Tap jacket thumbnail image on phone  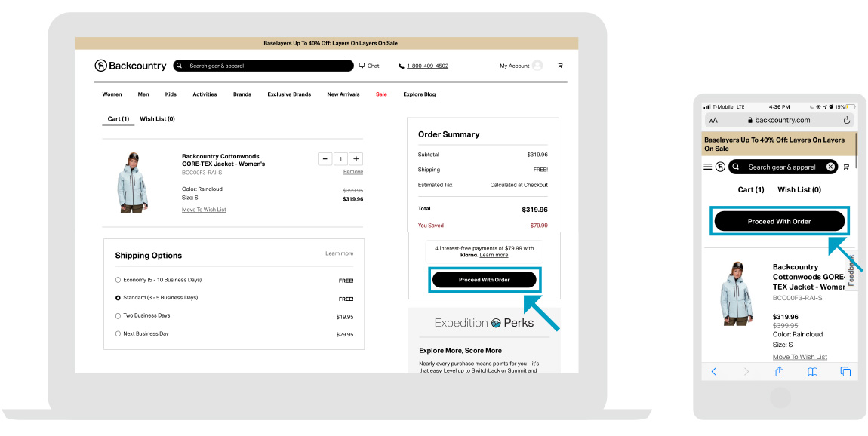(x=737, y=293)
